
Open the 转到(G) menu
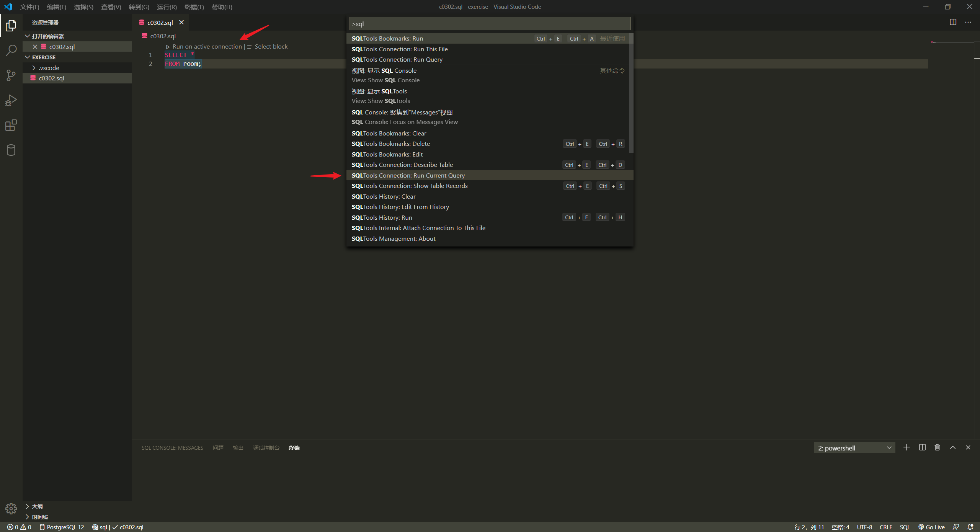pos(139,7)
